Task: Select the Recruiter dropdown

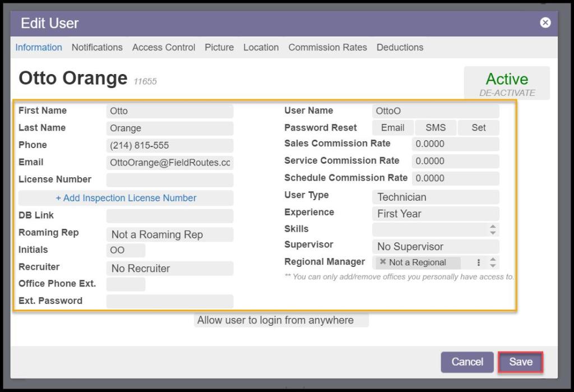Action: click(x=169, y=268)
